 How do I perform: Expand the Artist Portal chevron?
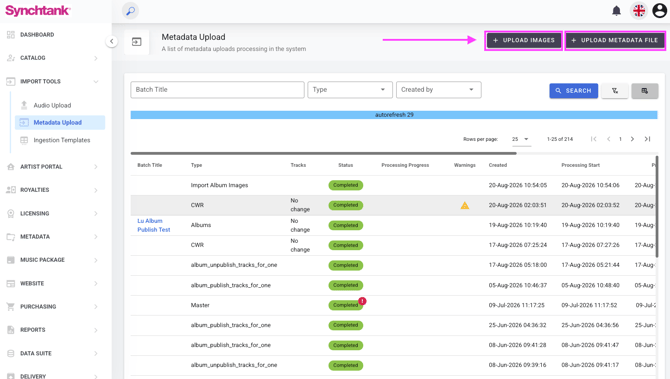tap(96, 167)
